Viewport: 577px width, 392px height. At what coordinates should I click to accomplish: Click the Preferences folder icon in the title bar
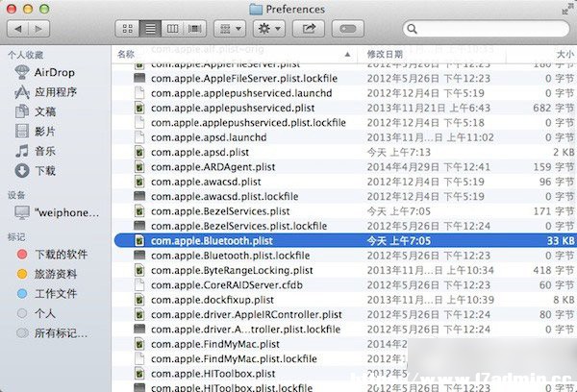point(256,9)
